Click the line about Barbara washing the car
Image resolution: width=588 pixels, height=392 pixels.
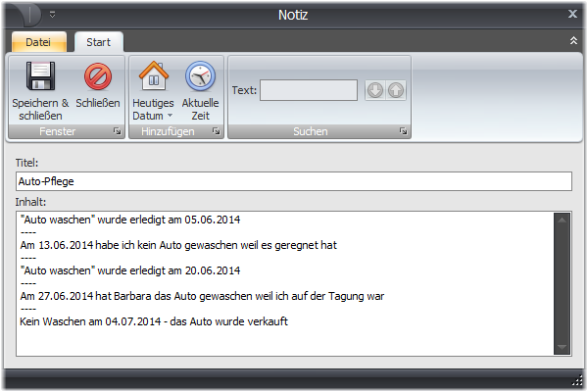pyautogui.click(x=202, y=296)
